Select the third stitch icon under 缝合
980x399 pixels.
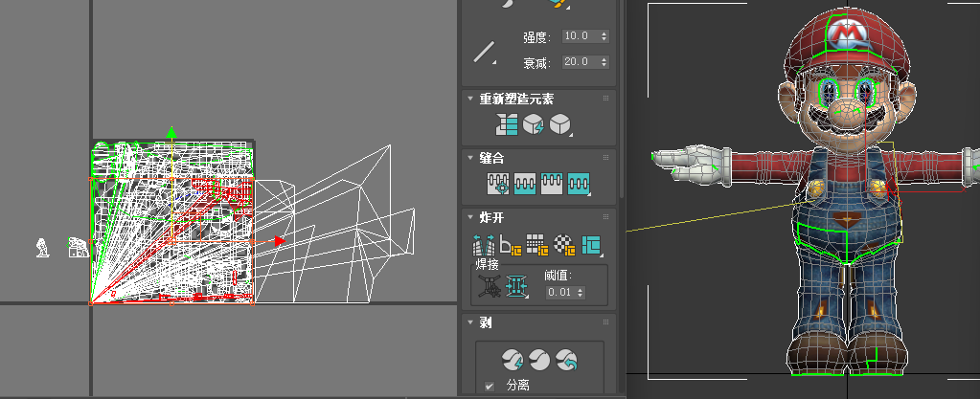pyautogui.click(x=551, y=185)
